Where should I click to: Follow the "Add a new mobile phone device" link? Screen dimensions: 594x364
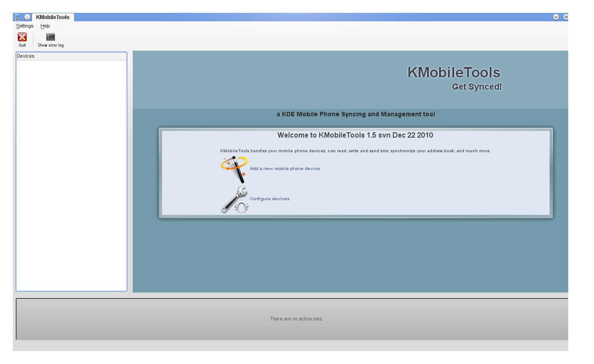click(285, 169)
